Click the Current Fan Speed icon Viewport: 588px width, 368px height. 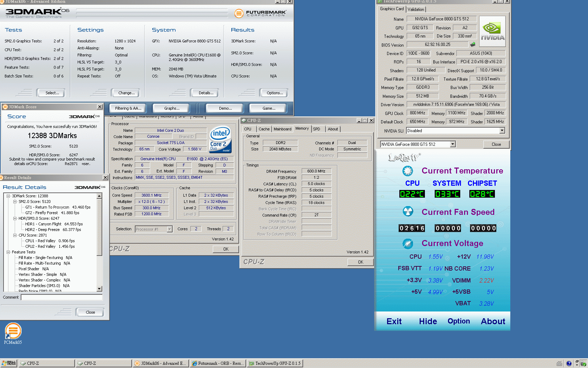click(408, 212)
